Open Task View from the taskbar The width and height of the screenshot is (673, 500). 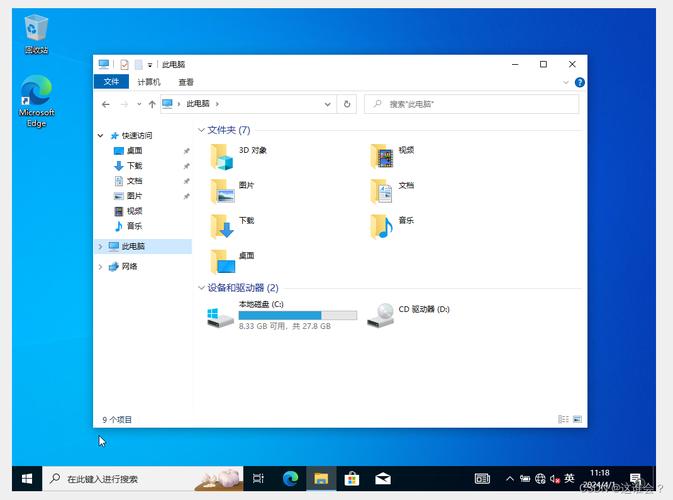click(x=258, y=479)
